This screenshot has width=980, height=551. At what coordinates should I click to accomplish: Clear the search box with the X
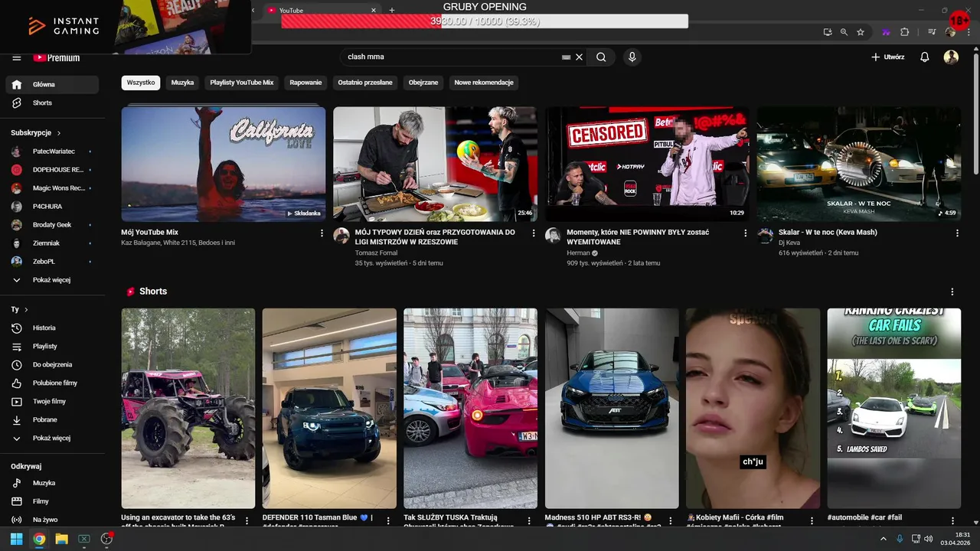(x=580, y=57)
